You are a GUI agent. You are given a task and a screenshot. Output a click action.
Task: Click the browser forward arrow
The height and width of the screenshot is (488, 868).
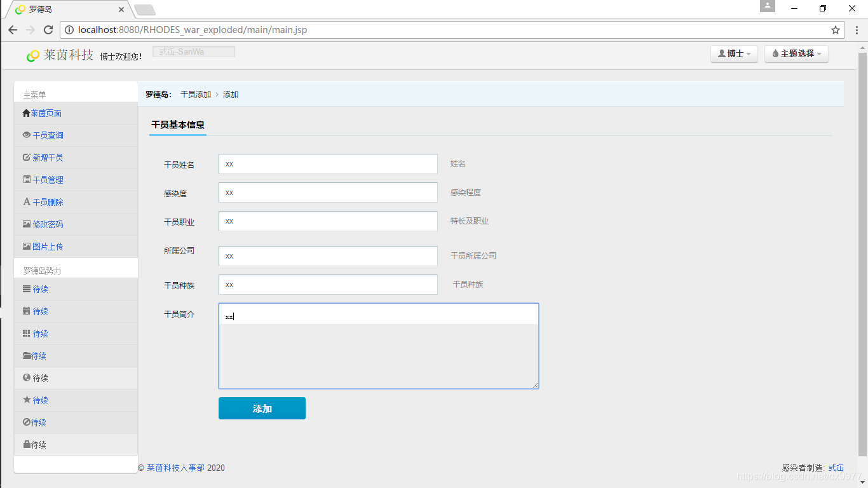click(31, 30)
